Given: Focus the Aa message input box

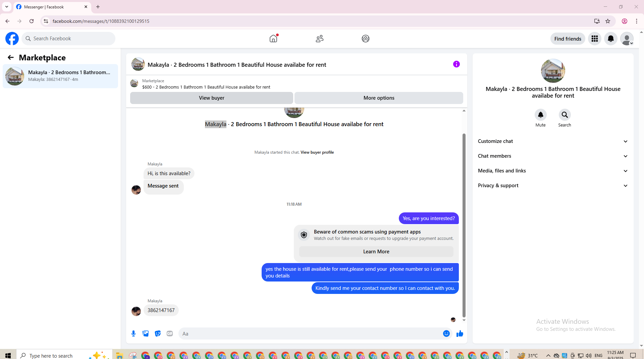Looking at the screenshot, I should point(310,334).
